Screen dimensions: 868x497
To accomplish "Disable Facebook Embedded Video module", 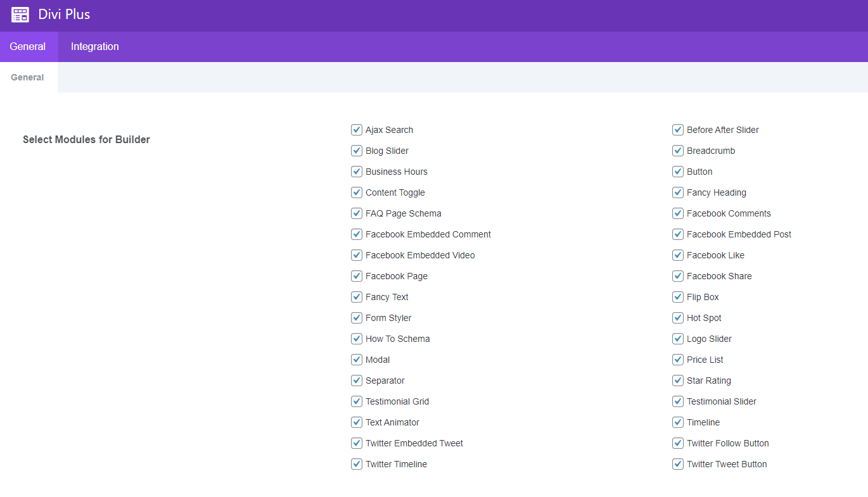I will tap(357, 255).
